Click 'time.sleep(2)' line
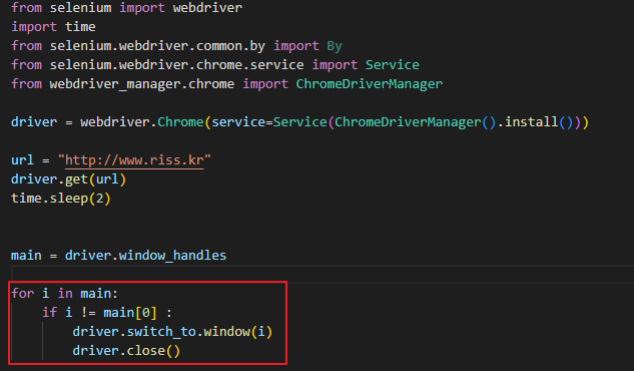The image size is (634, 371). point(61,198)
